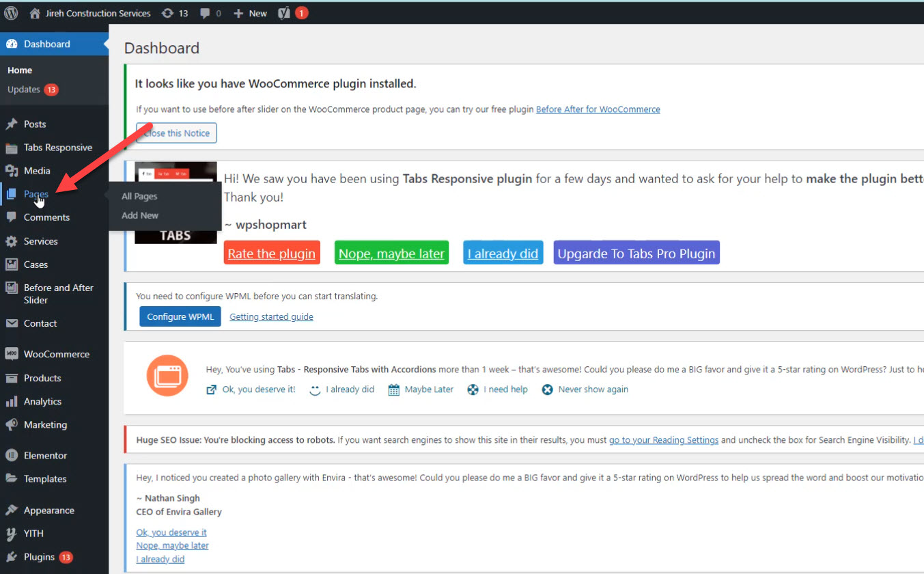Click the ~ wpshopmart signature text
This screenshot has width=924, height=574.
tap(266, 225)
